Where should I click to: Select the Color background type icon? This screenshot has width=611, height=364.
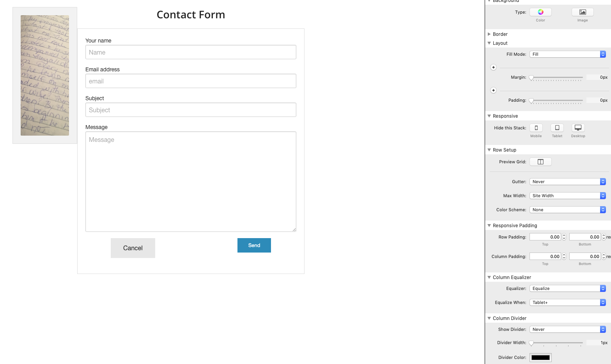click(x=540, y=12)
